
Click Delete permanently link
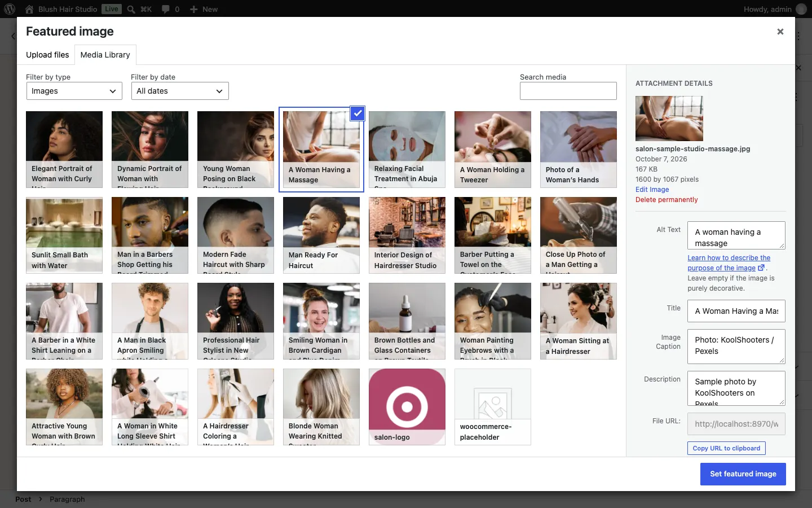tap(667, 200)
